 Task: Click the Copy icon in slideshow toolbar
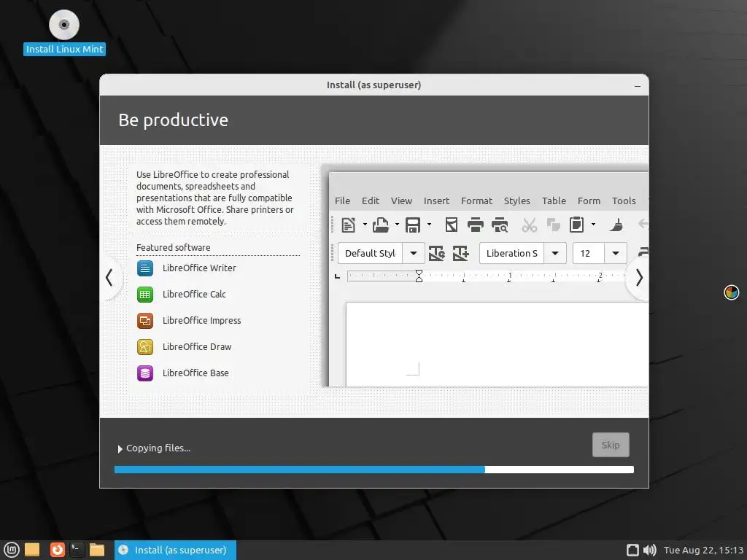pyautogui.click(x=553, y=225)
